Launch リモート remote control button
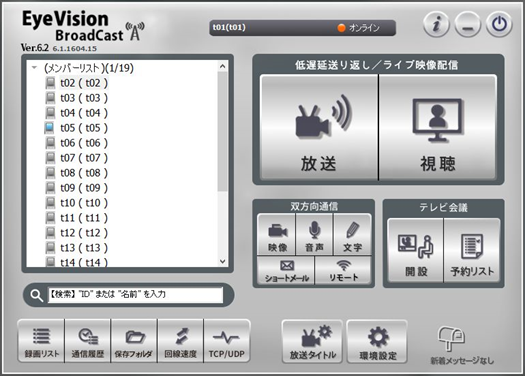Screen dimensions: 525x376 tap(343, 271)
